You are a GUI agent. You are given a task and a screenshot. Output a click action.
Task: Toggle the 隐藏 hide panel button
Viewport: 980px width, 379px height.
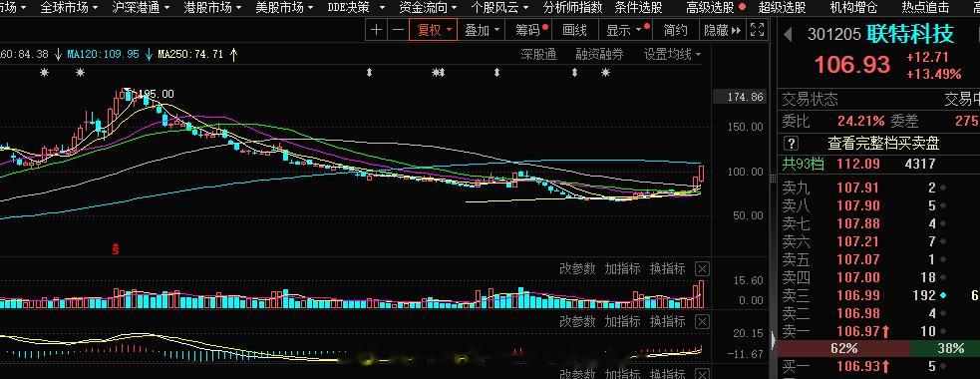coord(722,30)
